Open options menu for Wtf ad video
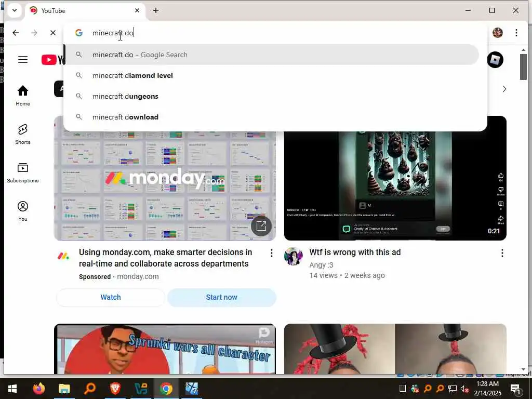Viewport: 532px width, 399px height. coord(502,253)
